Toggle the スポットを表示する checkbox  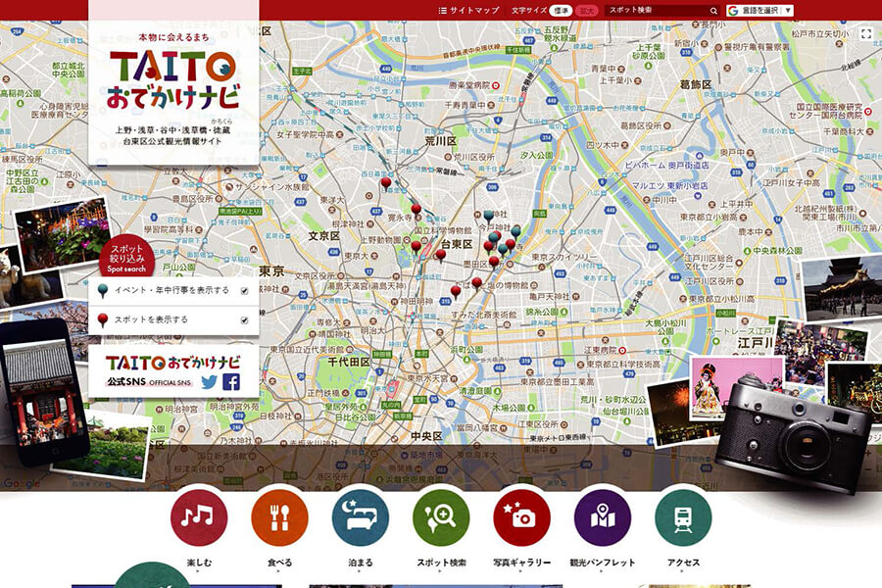point(245,320)
